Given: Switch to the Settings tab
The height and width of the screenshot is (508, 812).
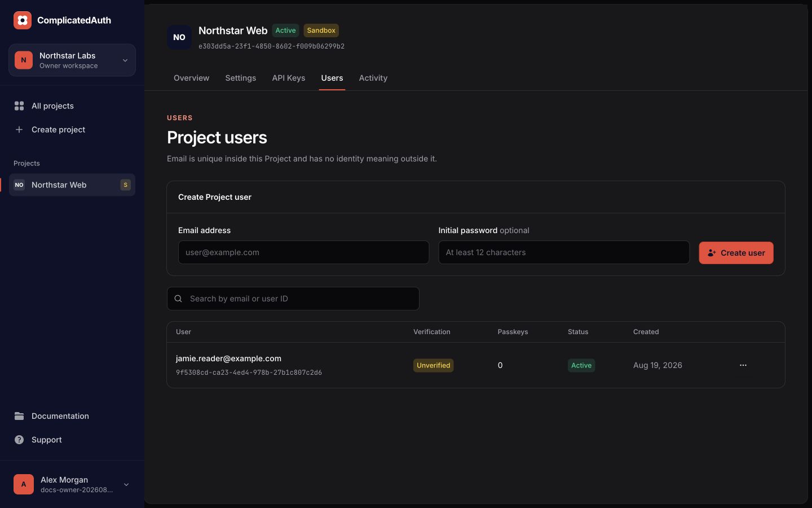Looking at the screenshot, I should tap(241, 78).
